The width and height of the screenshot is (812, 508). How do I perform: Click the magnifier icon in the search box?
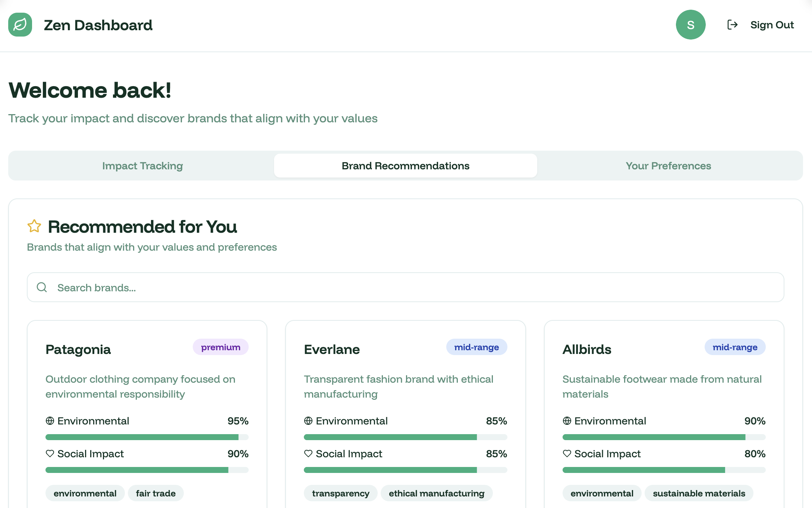pyautogui.click(x=42, y=287)
